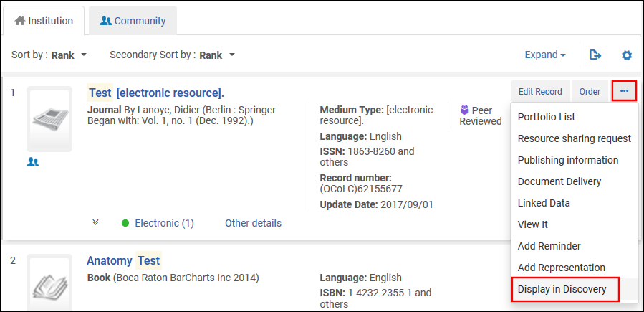Click the Edit Record button

click(540, 91)
